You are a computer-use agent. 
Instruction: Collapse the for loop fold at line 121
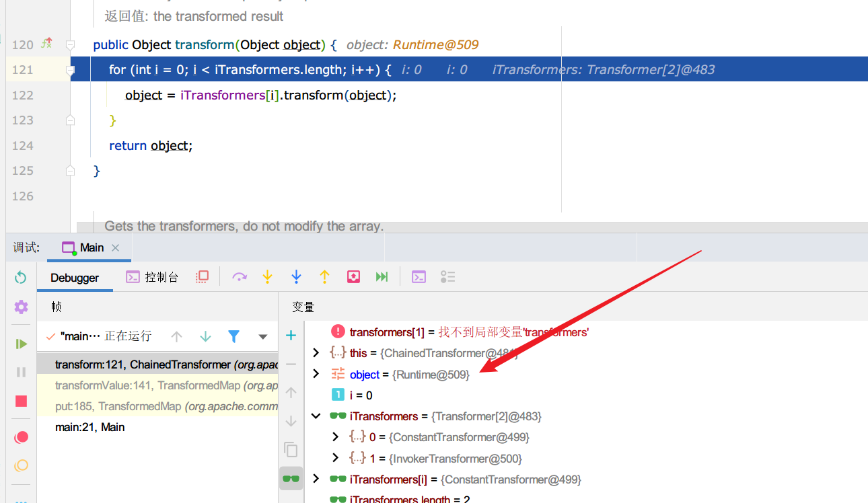click(70, 69)
